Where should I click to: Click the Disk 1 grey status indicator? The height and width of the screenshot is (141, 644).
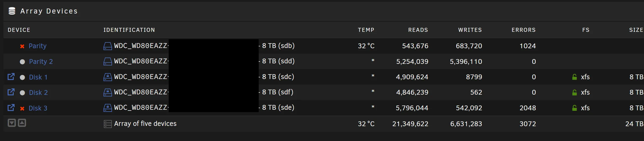pos(23,77)
